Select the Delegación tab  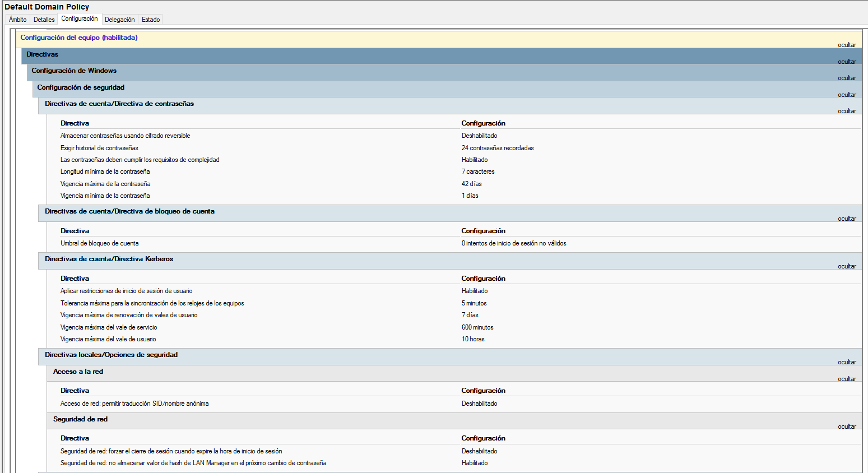tap(119, 19)
